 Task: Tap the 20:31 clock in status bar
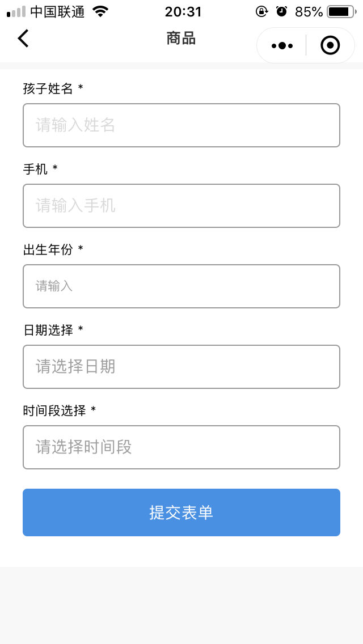click(183, 11)
